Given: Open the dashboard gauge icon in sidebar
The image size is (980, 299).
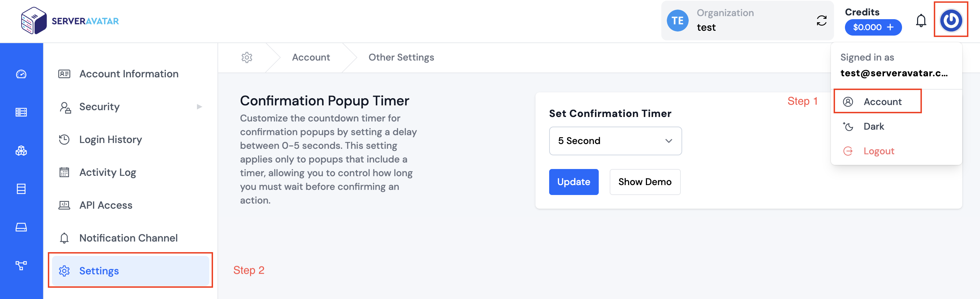Looking at the screenshot, I should coord(21,74).
